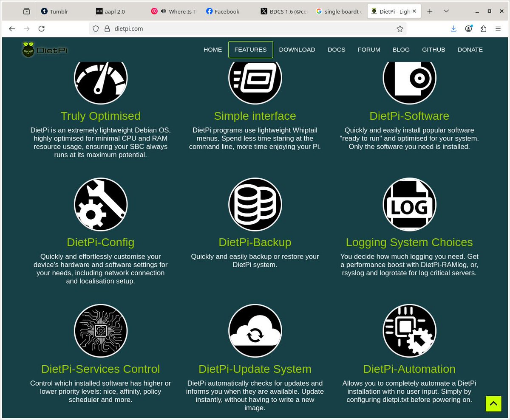510x420 pixels.
Task: Open the FORUM nav link
Action: pyautogui.click(x=369, y=49)
